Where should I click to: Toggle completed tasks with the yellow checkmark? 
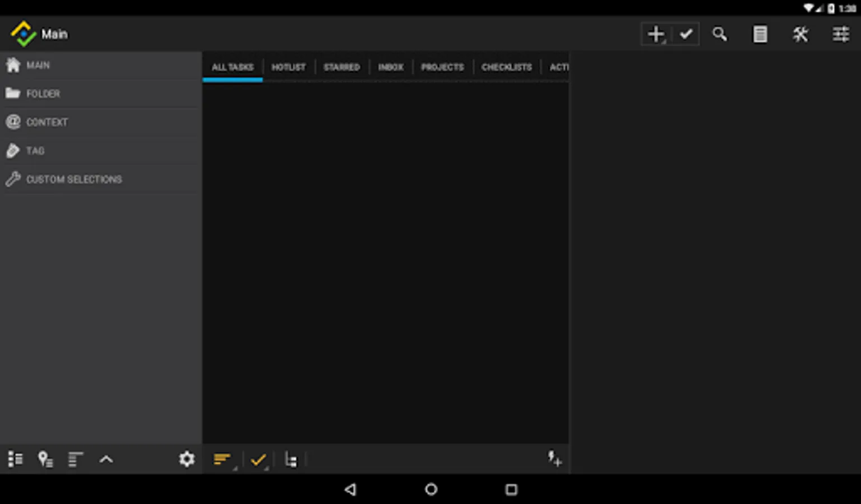click(258, 459)
